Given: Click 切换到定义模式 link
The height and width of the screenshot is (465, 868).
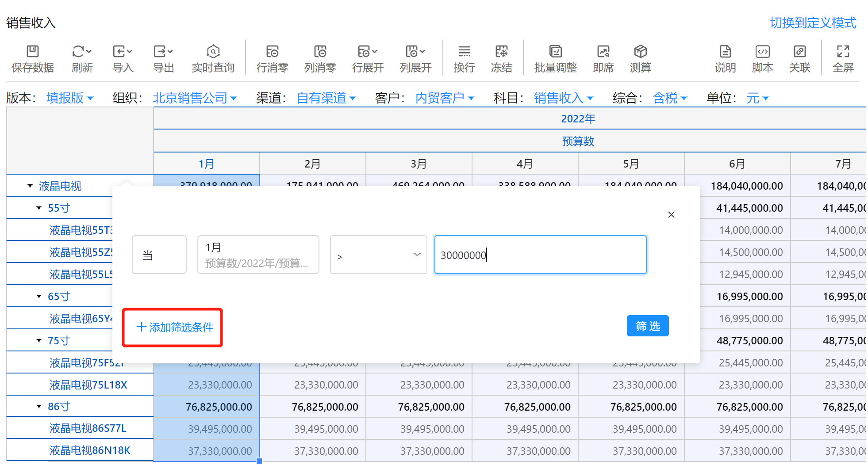Looking at the screenshot, I should pos(813,23).
